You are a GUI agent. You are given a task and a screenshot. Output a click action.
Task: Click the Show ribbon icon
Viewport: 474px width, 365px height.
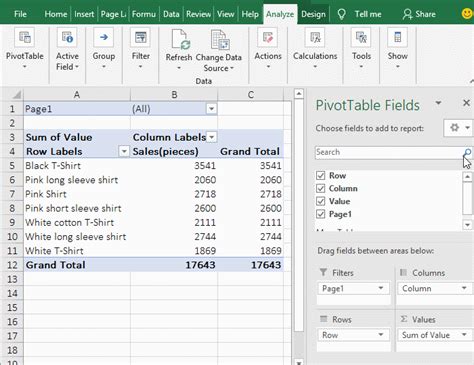397,38
